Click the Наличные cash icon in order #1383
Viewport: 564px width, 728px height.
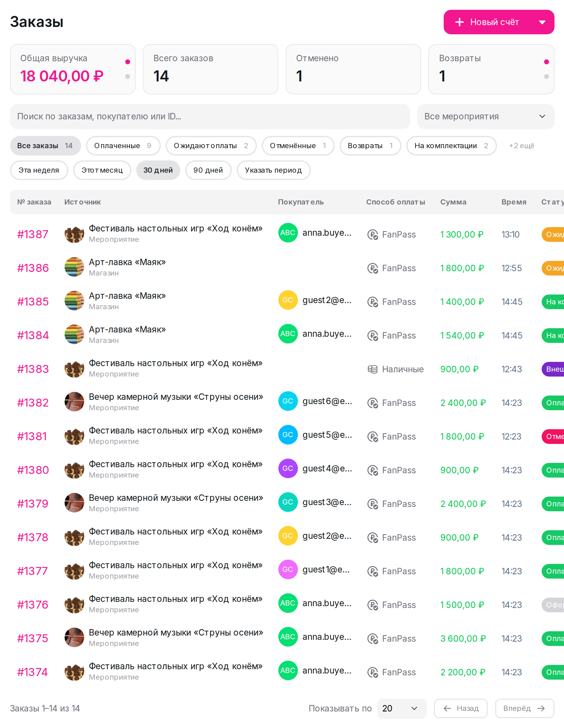[x=372, y=369]
